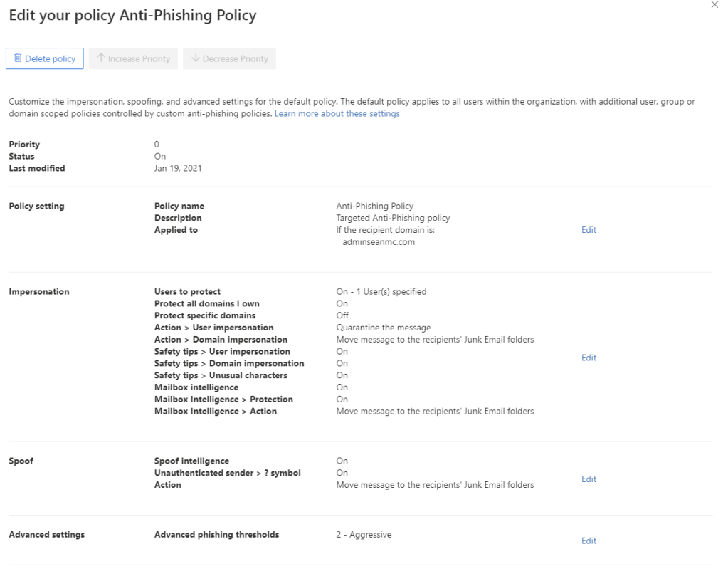728x574 pixels.
Task: Click the down arrow icon for Decrease Priority
Action: 196,58
